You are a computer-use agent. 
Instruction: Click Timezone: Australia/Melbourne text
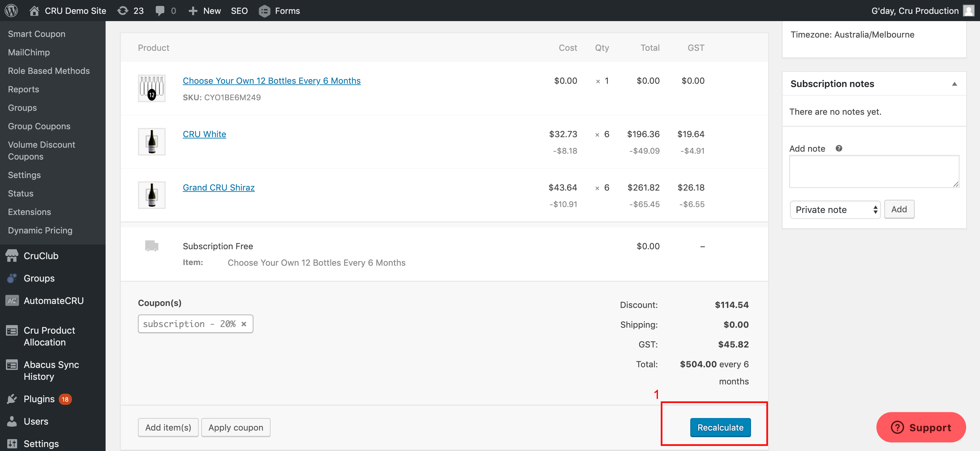[x=852, y=35]
